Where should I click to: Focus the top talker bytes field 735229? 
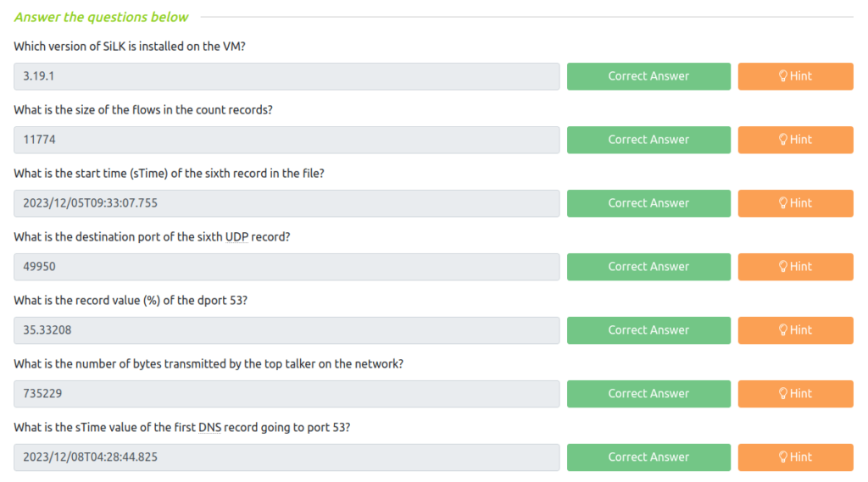coord(287,394)
